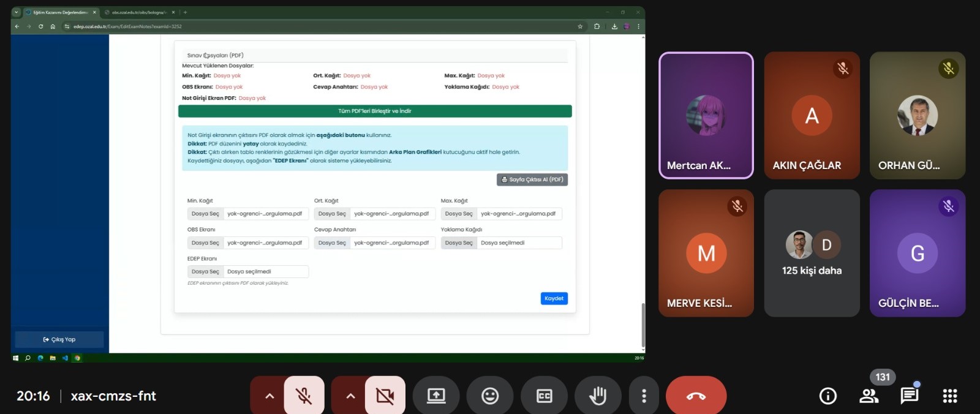Expand the audio settings chevron beside the microphone
Viewport: 980px width, 414px height.
pyautogui.click(x=269, y=396)
